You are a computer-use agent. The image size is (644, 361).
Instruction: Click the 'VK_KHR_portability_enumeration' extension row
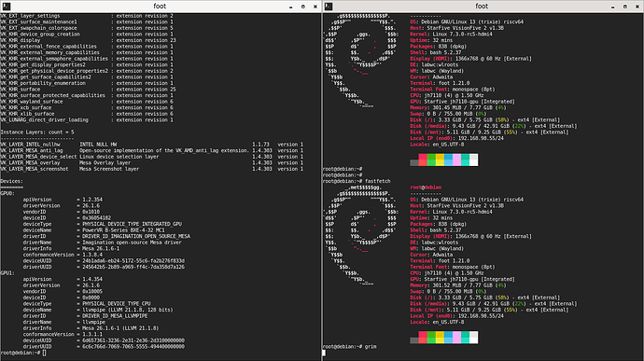(x=87, y=83)
